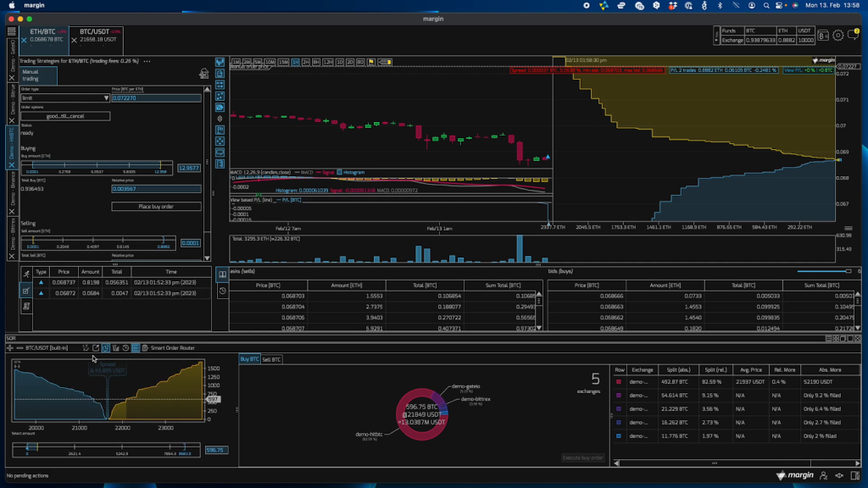Image resolution: width=868 pixels, height=488 pixels.
Task: Toggle the grid view icon in SOR toolbar
Action: pyautogui.click(x=135, y=348)
